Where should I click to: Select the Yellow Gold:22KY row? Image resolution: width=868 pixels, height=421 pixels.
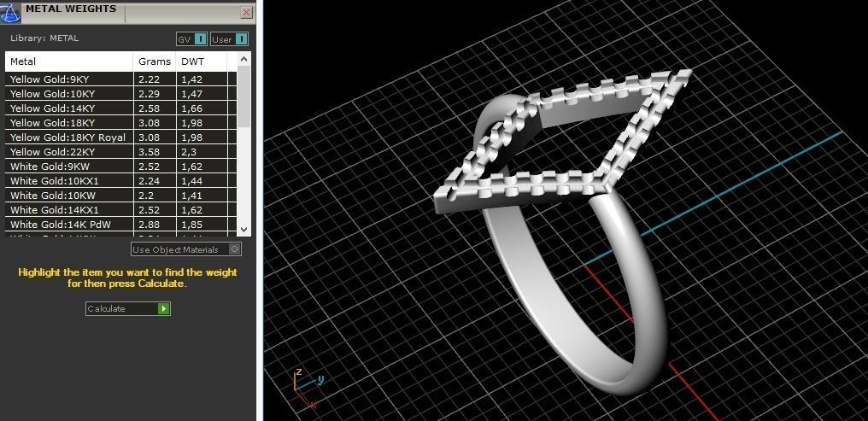click(120, 152)
